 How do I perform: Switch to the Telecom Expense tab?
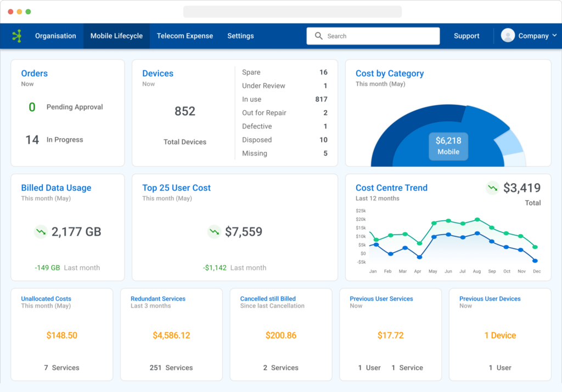point(184,36)
